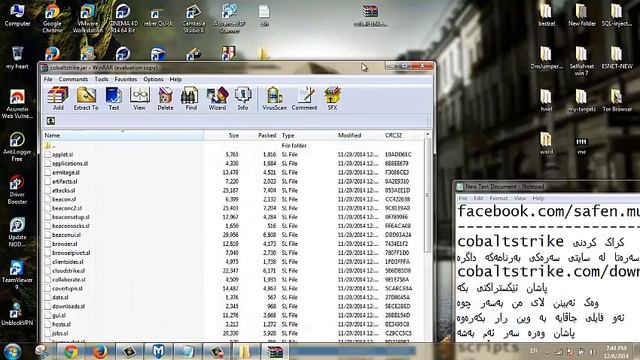The image size is (640, 360).
Task: Select the artifacts.sl file
Action: point(233,181)
